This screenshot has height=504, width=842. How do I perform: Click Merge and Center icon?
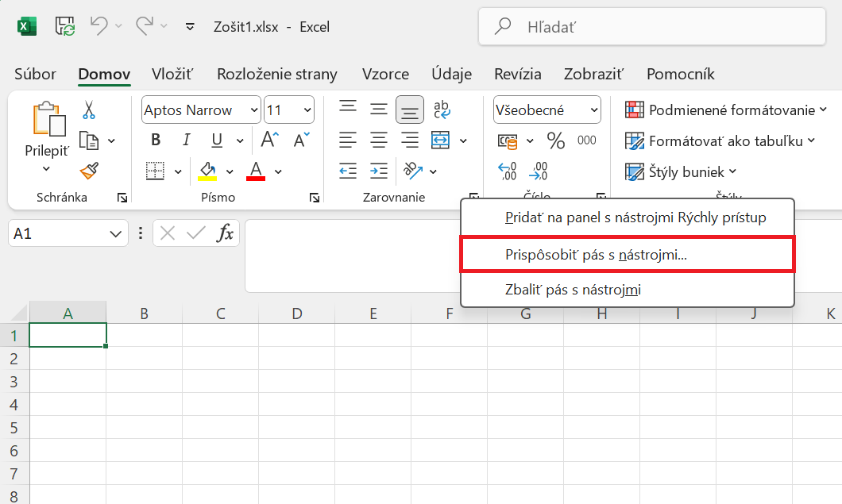pyautogui.click(x=440, y=140)
